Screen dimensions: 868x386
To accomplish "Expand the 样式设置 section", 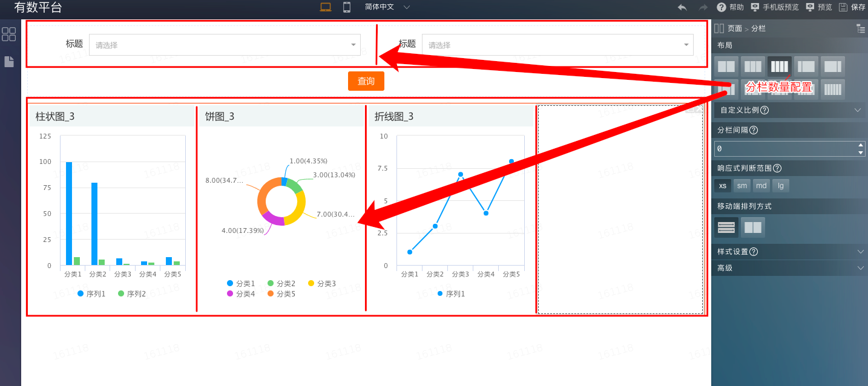I will (x=789, y=252).
